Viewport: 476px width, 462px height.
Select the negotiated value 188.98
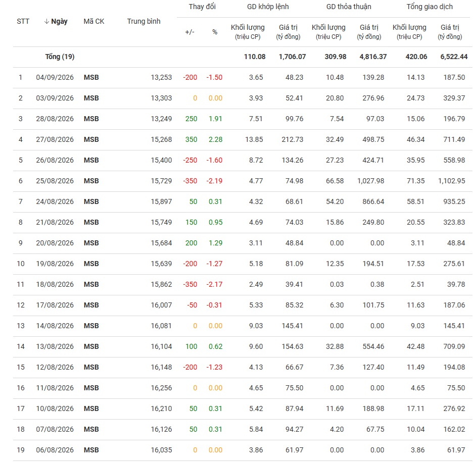click(x=373, y=408)
